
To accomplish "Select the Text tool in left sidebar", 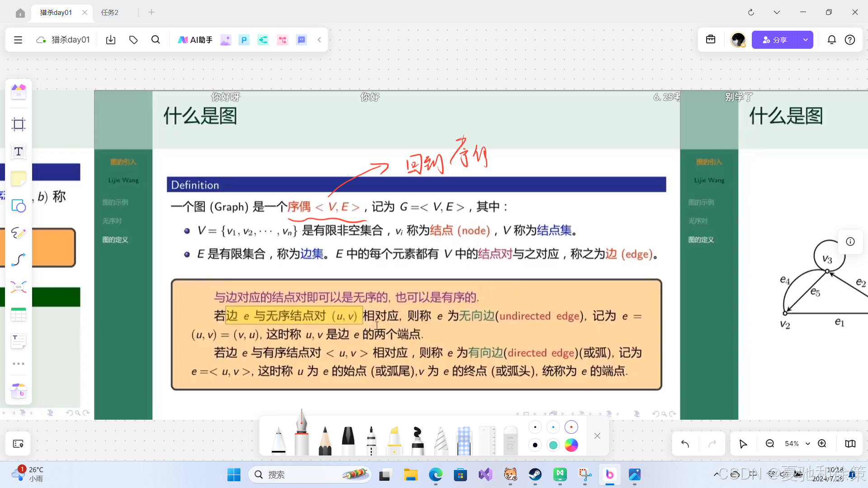I will [19, 152].
